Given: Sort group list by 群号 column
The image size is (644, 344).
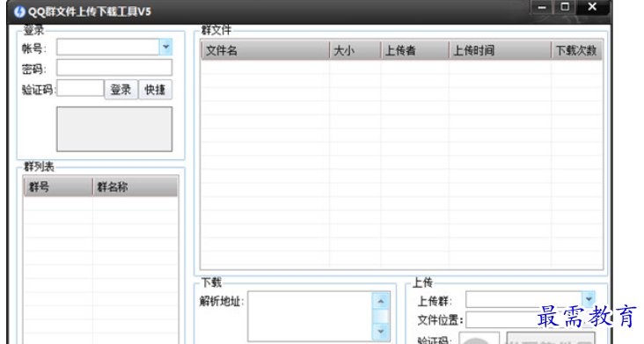Looking at the screenshot, I should tap(58, 187).
